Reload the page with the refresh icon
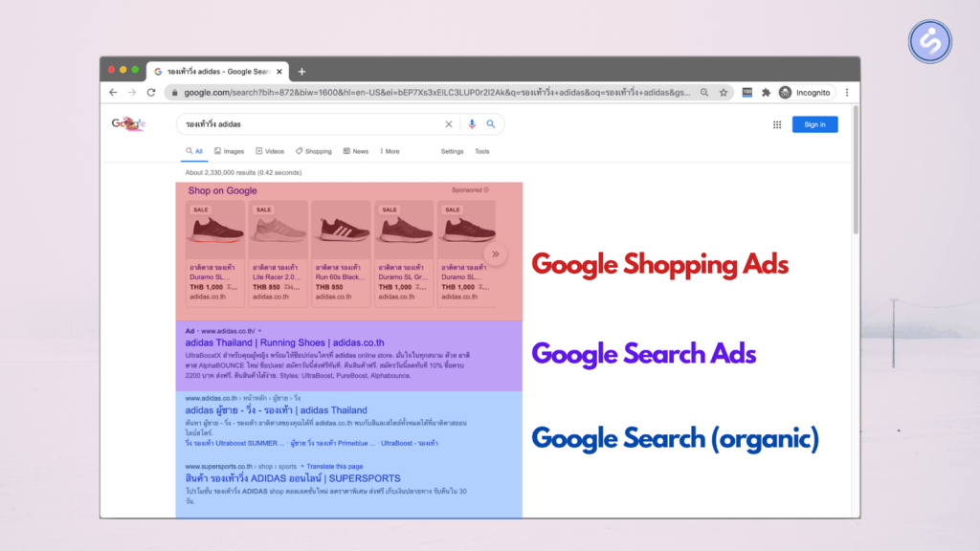980x551 pixels. (151, 93)
